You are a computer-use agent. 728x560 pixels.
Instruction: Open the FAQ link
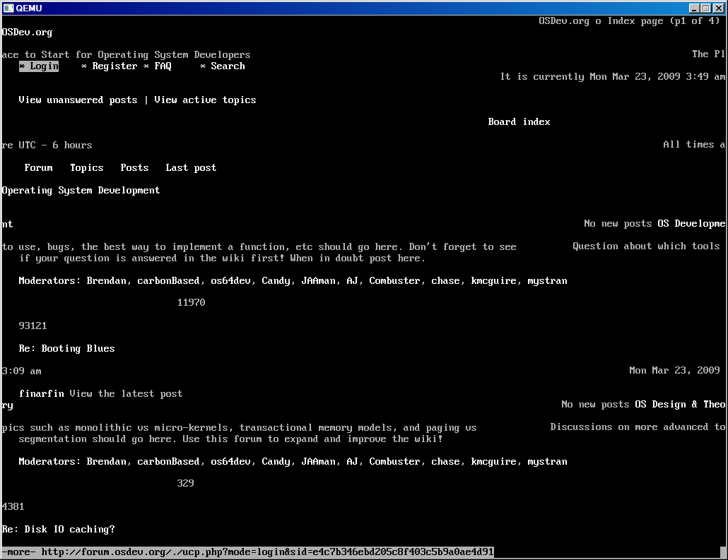(x=163, y=66)
